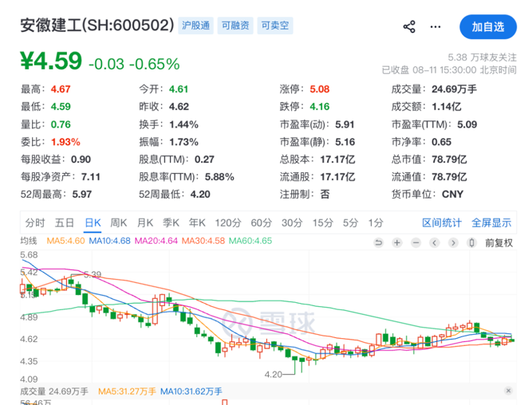Click the 4.20 low marker on chart
The width and height of the screenshot is (532, 405).
tap(273, 375)
